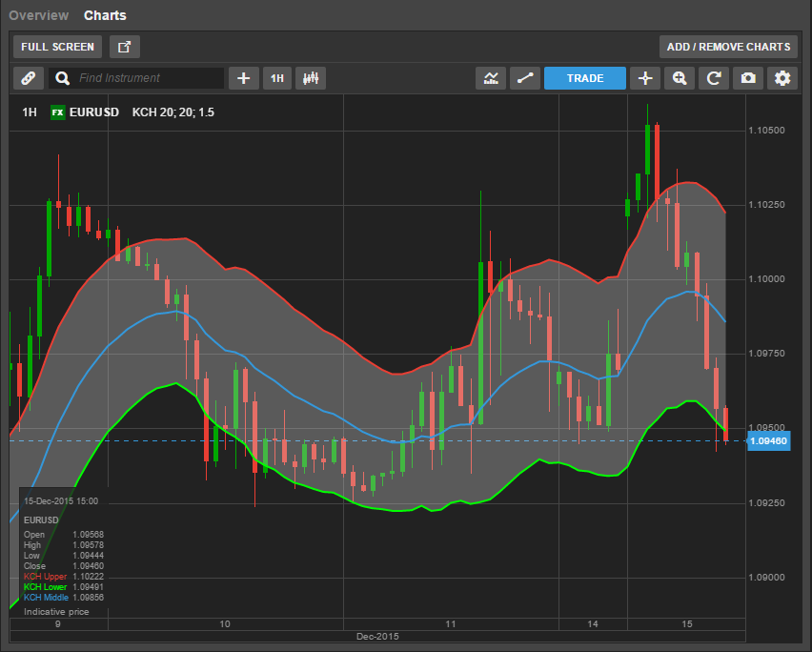
Task: Click the Close value 1.09460
Action: pyautogui.click(x=88, y=566)
